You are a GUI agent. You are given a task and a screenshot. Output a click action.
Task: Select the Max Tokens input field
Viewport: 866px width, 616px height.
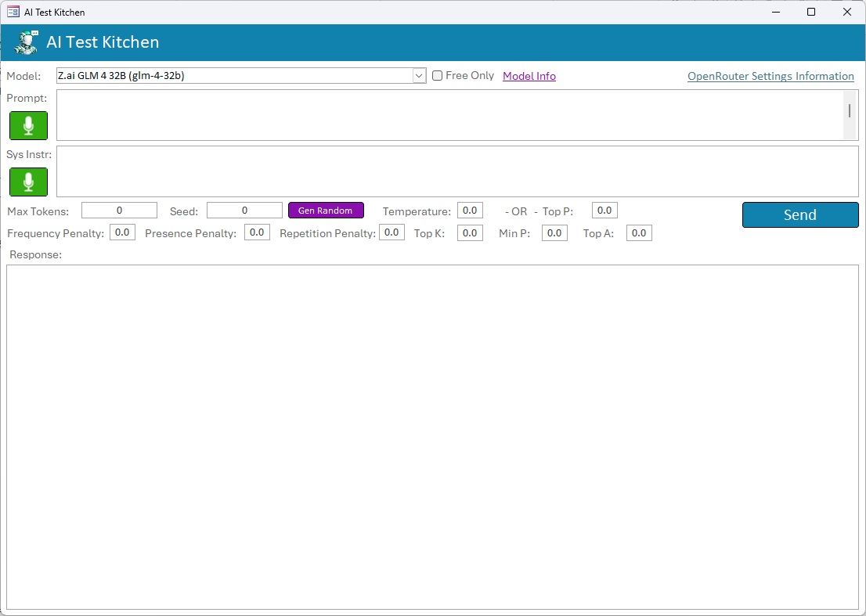click(119, 211)
